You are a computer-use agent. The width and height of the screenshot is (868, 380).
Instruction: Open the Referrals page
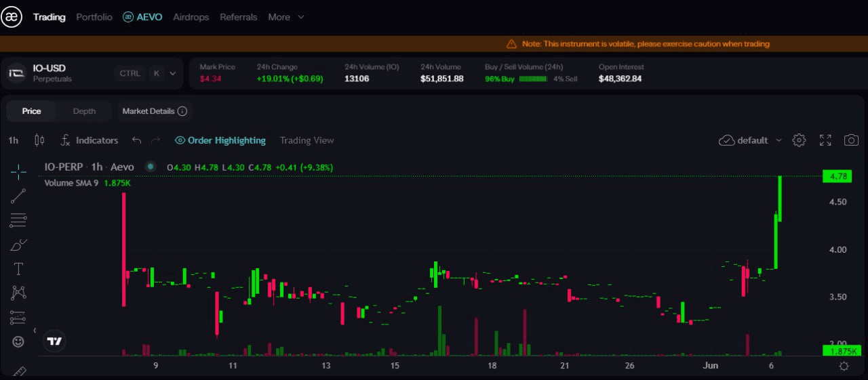239,17
